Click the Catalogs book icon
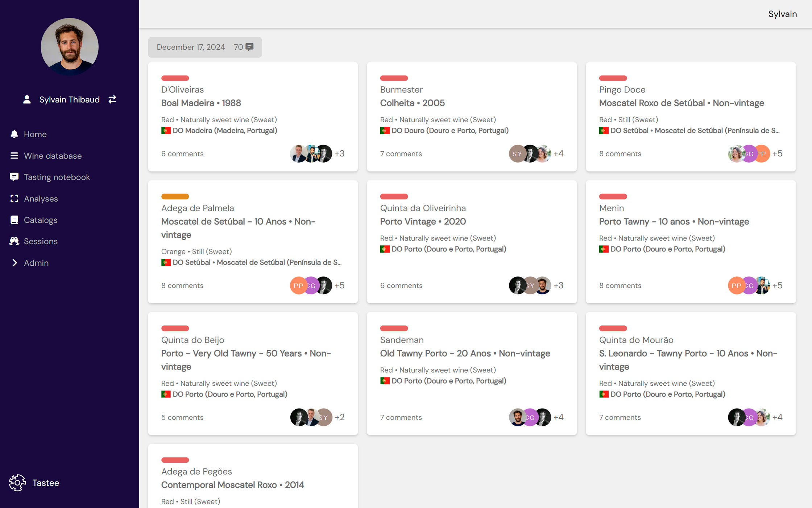Image resolution: width=812 pixels, height=508 pixels. pyautogui.click(x=14, y=220)
